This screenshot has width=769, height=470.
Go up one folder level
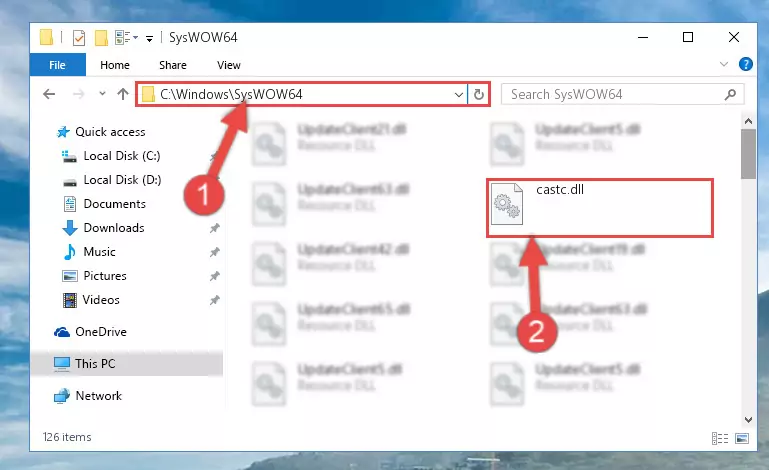[x=123, y=94]
